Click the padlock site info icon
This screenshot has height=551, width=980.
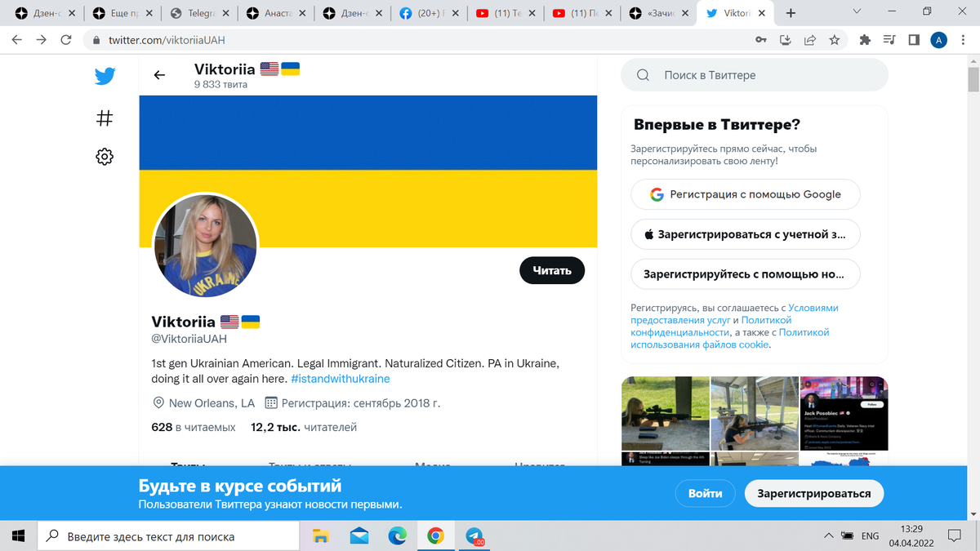(x=96, y=40)
